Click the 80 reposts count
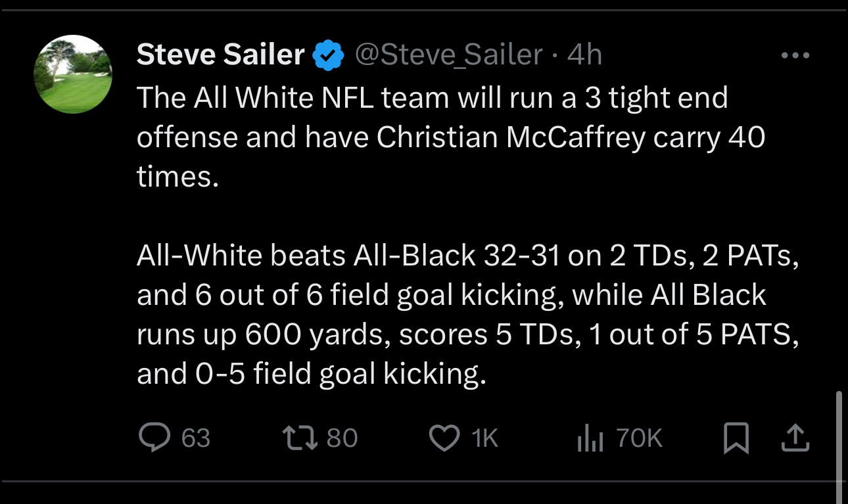Viewport: 848px width, 504px height. point(342,438)
